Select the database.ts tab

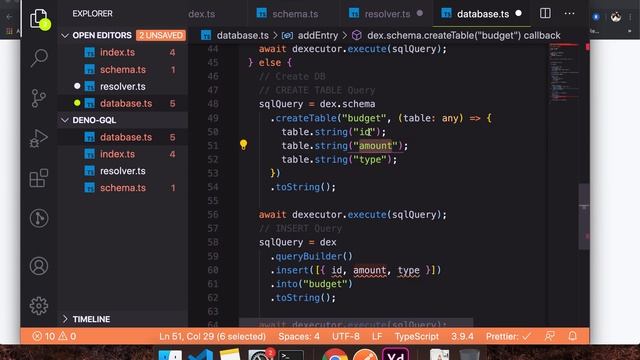click(481, 13)
